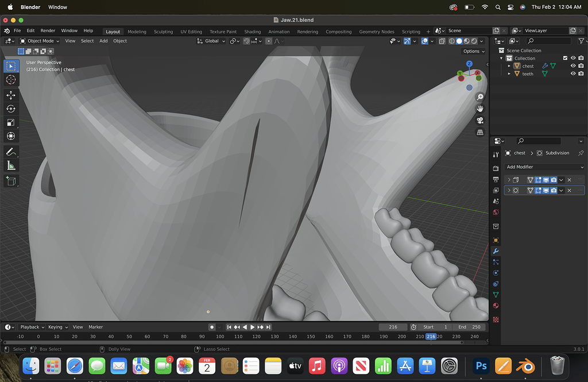Open the Playback dropdown in timeline
588x382 pixels.
click(32, 327)
